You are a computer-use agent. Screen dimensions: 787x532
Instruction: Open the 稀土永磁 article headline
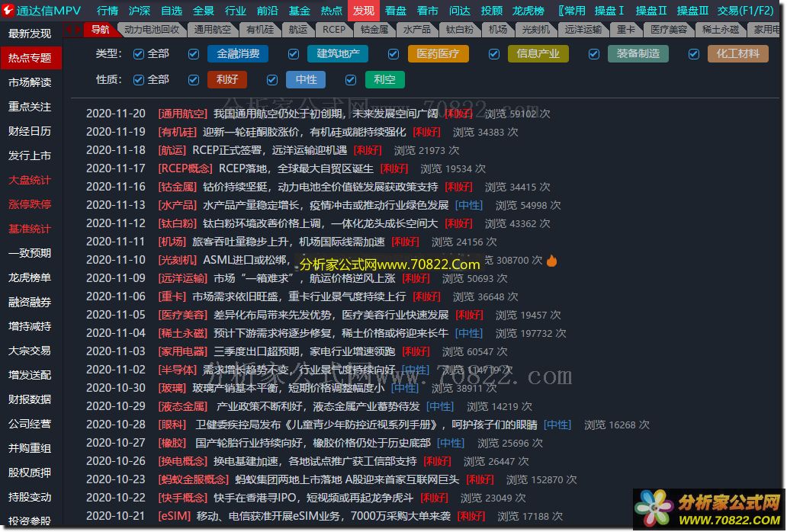pos(331,333)
